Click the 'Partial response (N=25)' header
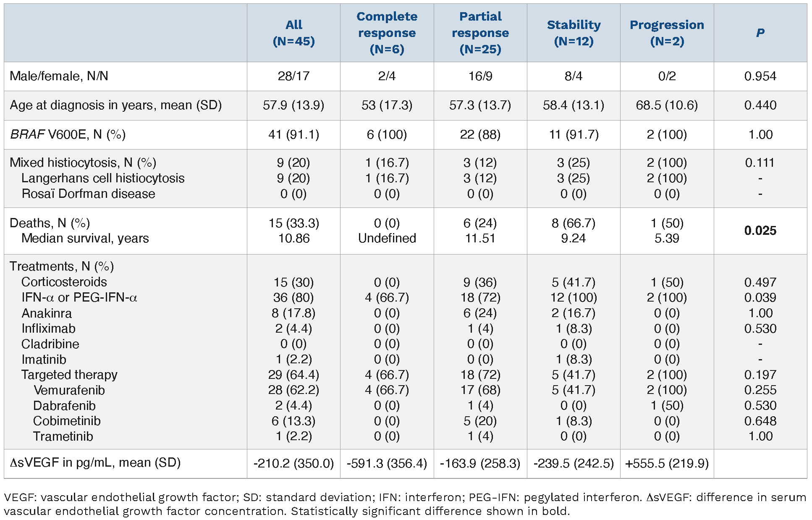 click(x=480, y=33)
